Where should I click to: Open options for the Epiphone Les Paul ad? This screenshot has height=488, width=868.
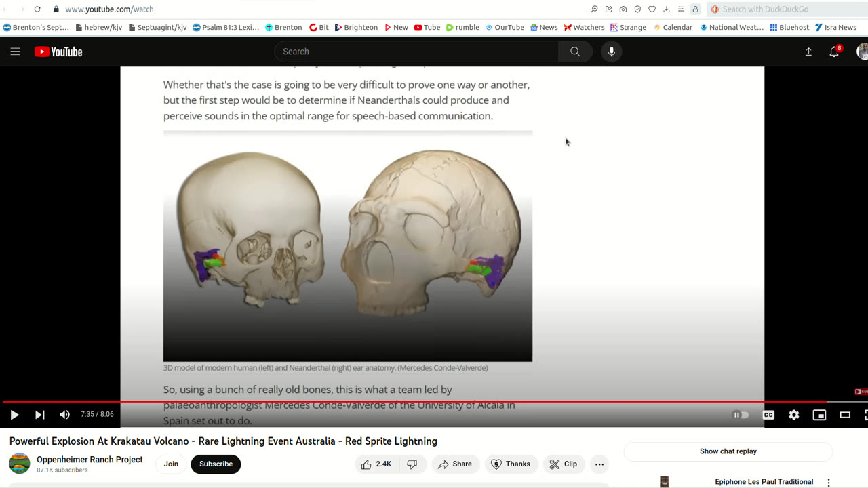tap(829, 483)
